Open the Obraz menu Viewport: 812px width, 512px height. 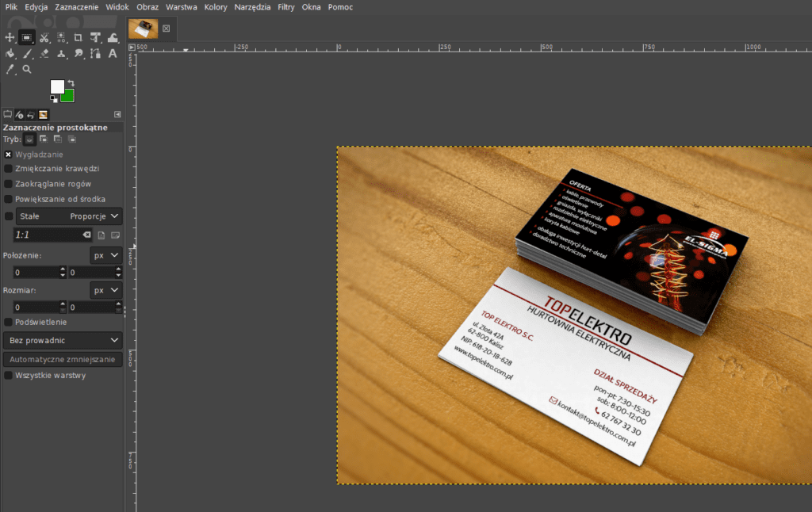click(147, 6)
